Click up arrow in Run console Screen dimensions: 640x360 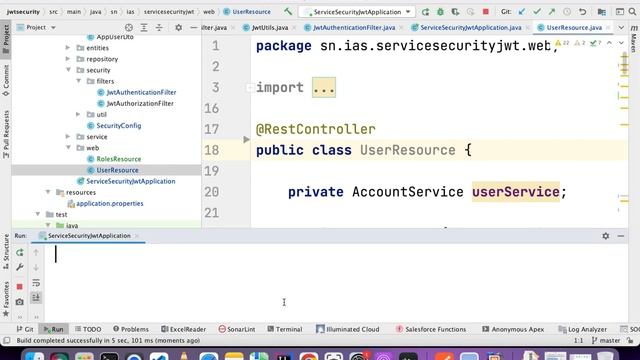tap(36, 253)
